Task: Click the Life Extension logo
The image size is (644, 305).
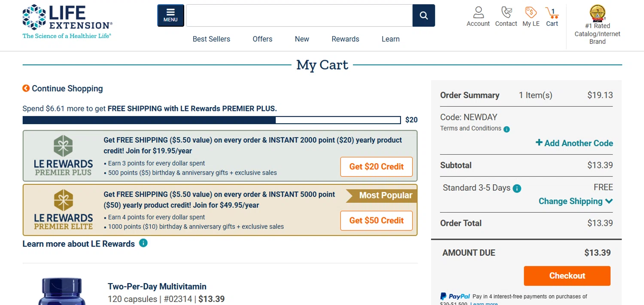Action: [x=67, y=21]
